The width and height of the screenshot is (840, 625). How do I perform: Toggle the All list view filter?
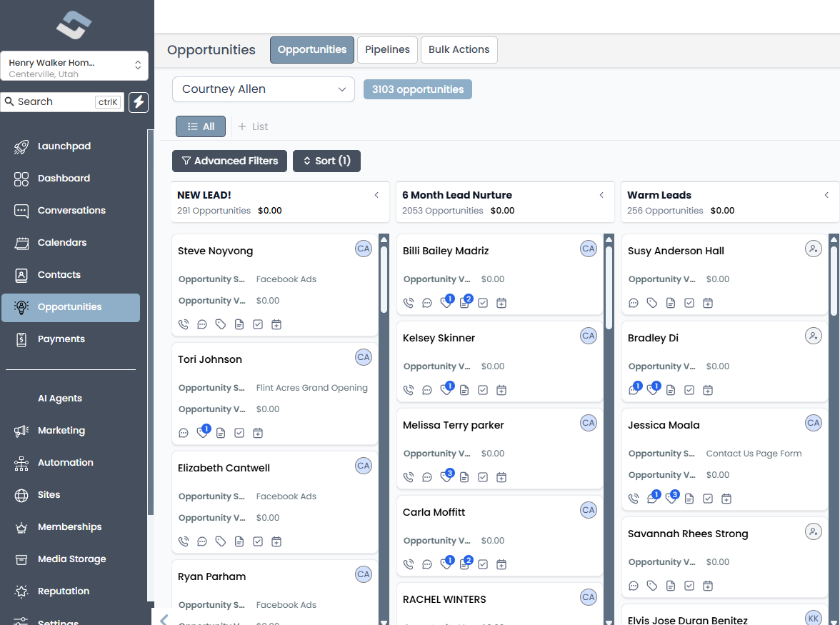[x=200, y=126]
